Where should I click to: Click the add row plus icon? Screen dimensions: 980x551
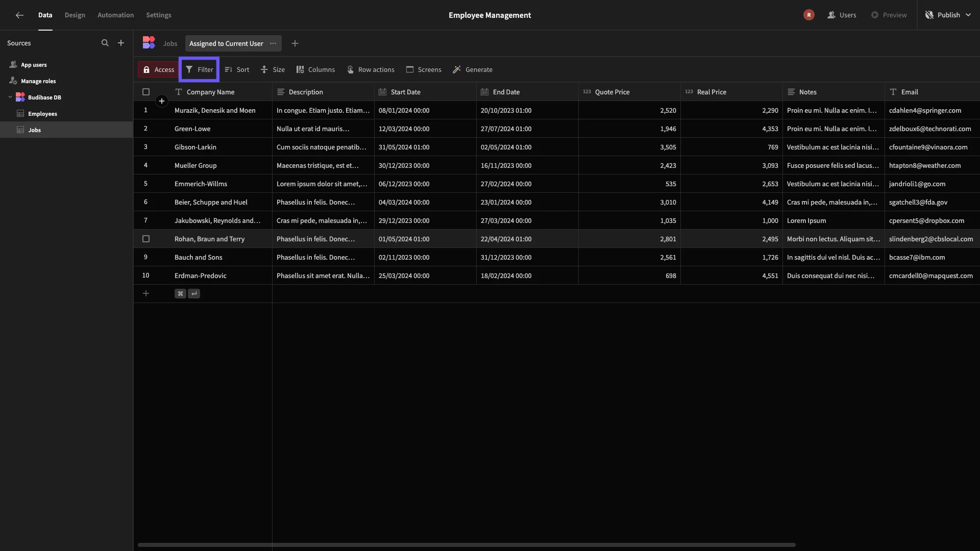pos(146,293)
